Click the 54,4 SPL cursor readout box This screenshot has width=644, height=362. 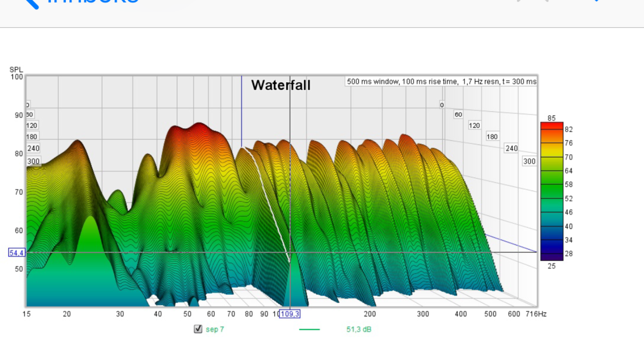(x=16, y=253)
